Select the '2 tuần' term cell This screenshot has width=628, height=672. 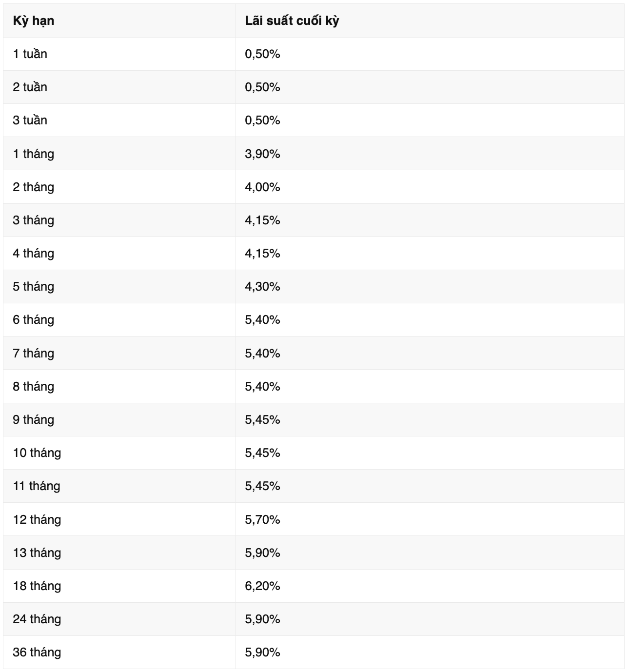pos(30,87)
